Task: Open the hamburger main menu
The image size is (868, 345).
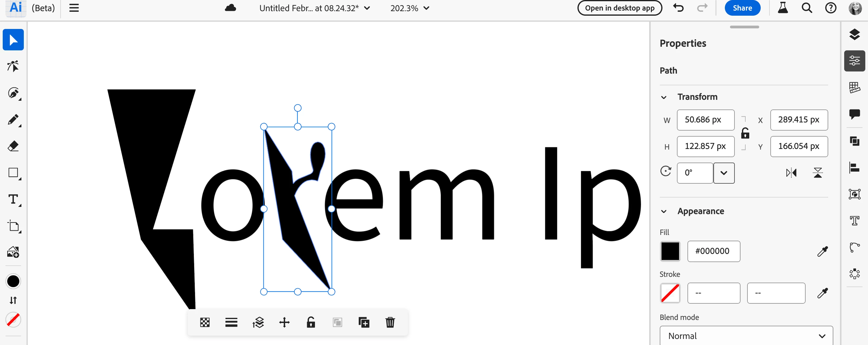Action: pyautogui.click(x=74, y=8)
